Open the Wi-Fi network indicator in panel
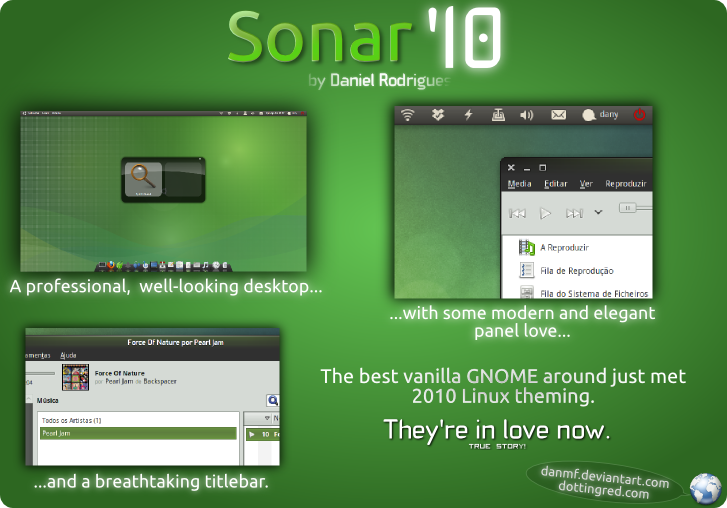 click(x=408, y=114)
